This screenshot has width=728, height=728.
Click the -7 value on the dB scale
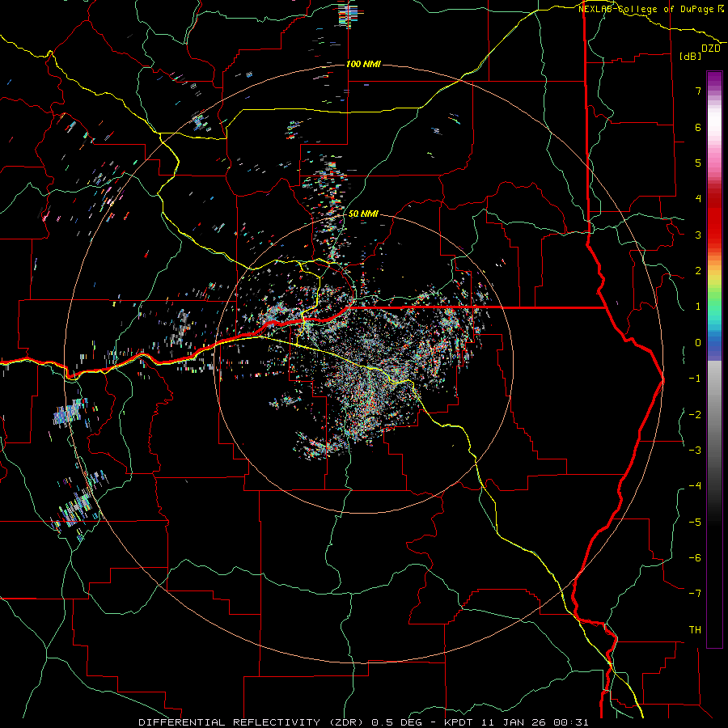tap(695, 594)
